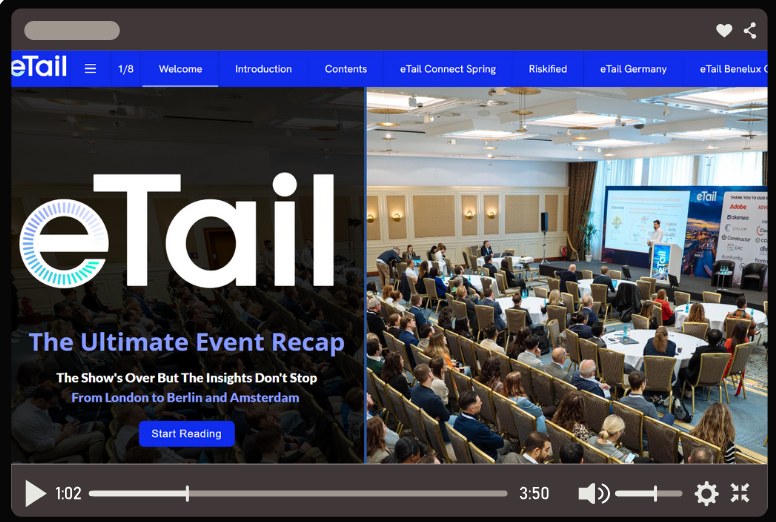
Task: Adjust the volume slider
Action: tap(648, 493)
